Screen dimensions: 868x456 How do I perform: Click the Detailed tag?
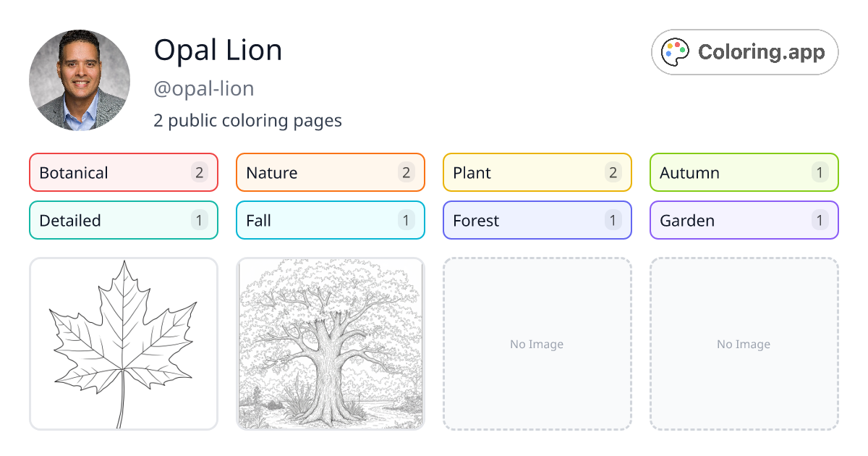pos(123,220)
